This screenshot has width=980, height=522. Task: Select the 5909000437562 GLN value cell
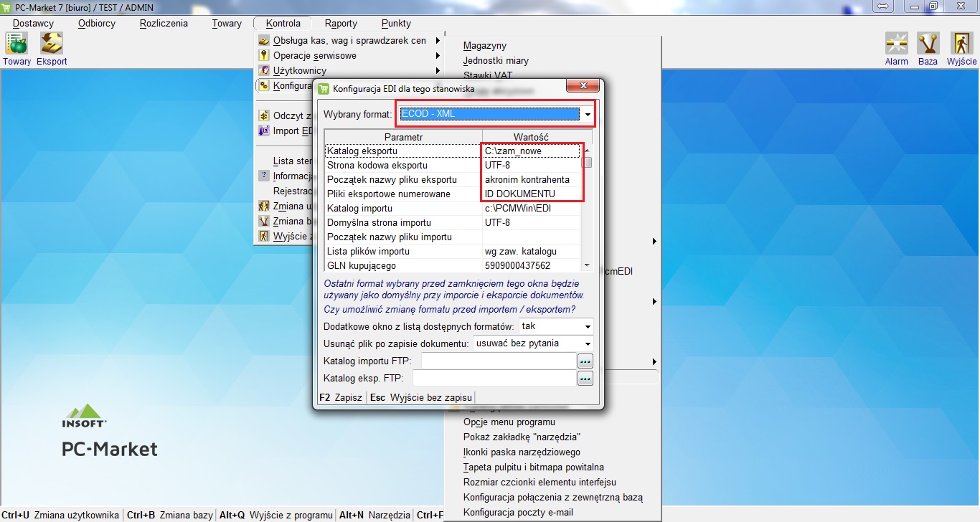[531, 266]
